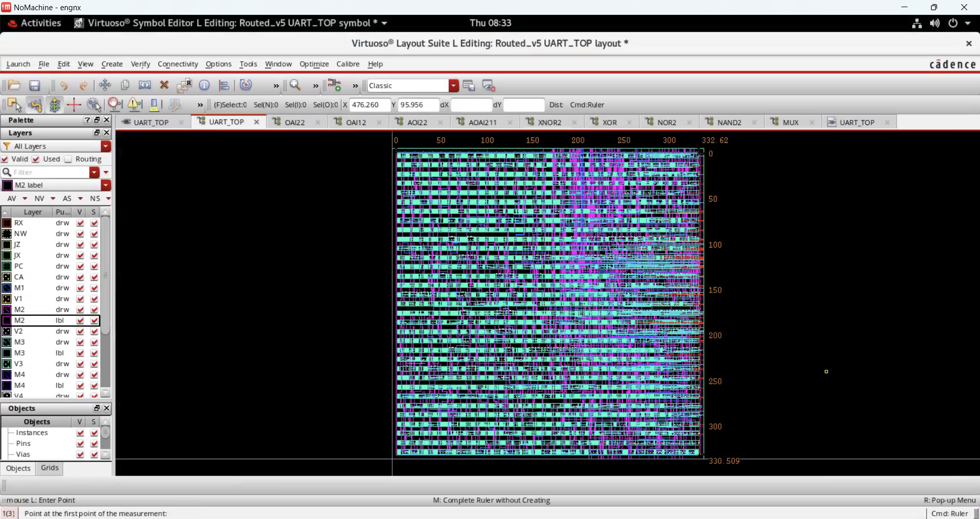Open the Properties info icon
The height and width of the screenshot is (519, 980).
[x=204, y=85]
